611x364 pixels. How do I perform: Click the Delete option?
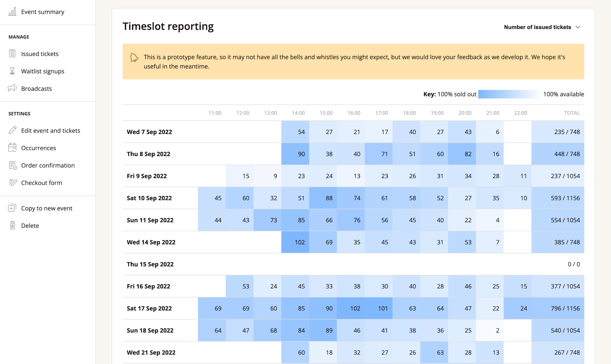coord(30,225)
